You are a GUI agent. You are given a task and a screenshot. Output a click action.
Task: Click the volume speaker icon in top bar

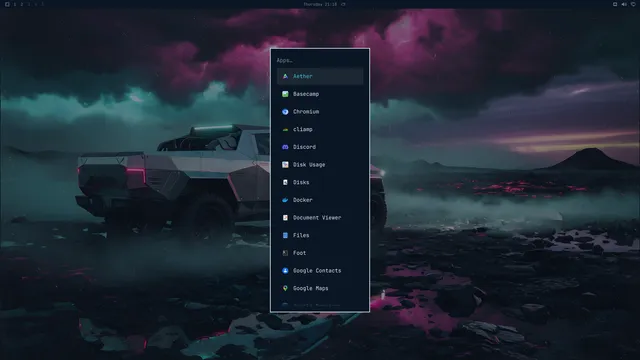[624, 4]
